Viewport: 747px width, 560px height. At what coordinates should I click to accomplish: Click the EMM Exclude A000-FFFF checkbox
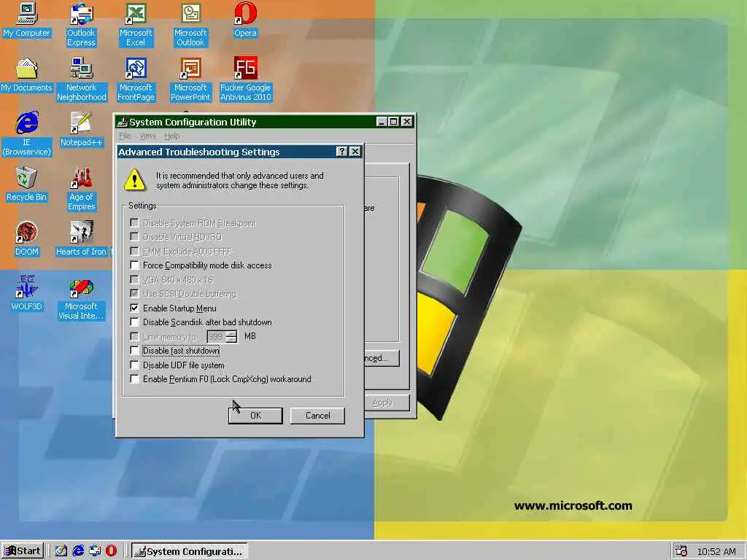pyautogui.click(x=134, y=251)
